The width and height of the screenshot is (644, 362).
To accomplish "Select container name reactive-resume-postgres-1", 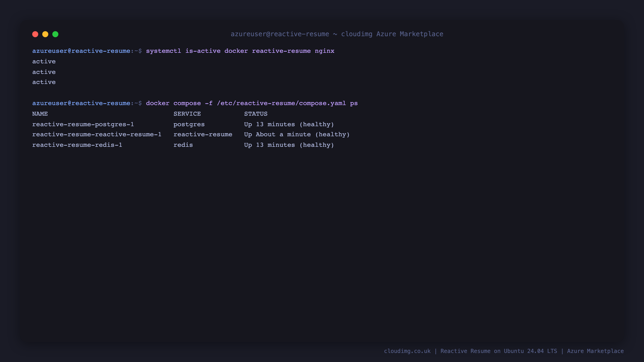I will tap(83, 124).
